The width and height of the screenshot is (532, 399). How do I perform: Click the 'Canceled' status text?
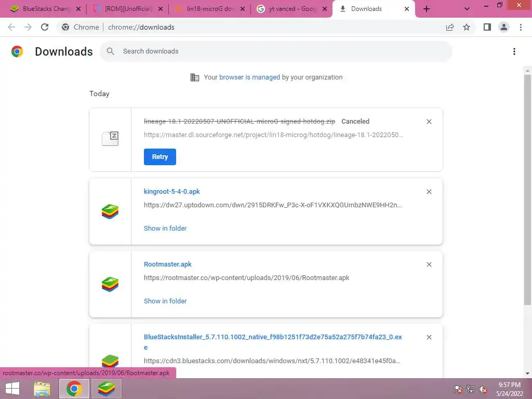click(355, 122)
